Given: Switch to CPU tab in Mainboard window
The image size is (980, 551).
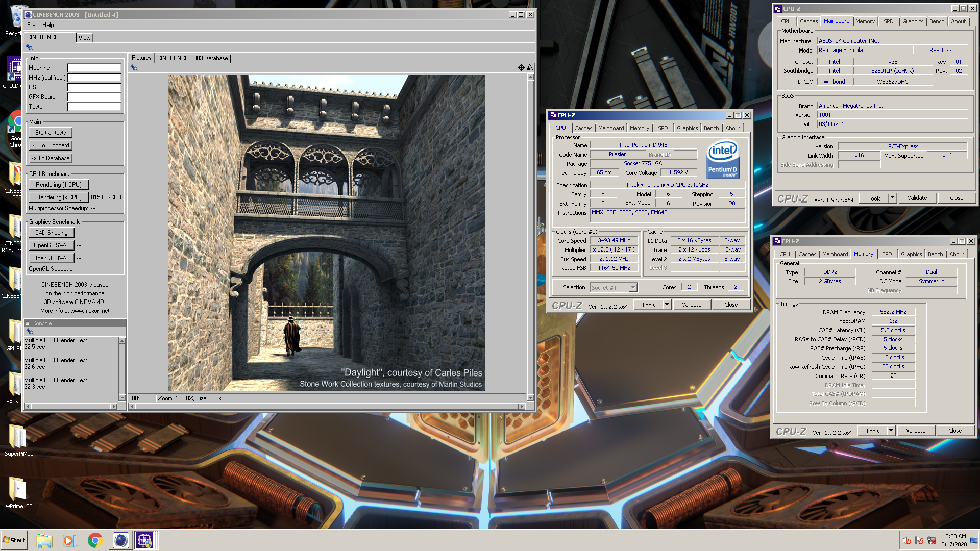Looking at the screenshot, I should tap(786, 21).
